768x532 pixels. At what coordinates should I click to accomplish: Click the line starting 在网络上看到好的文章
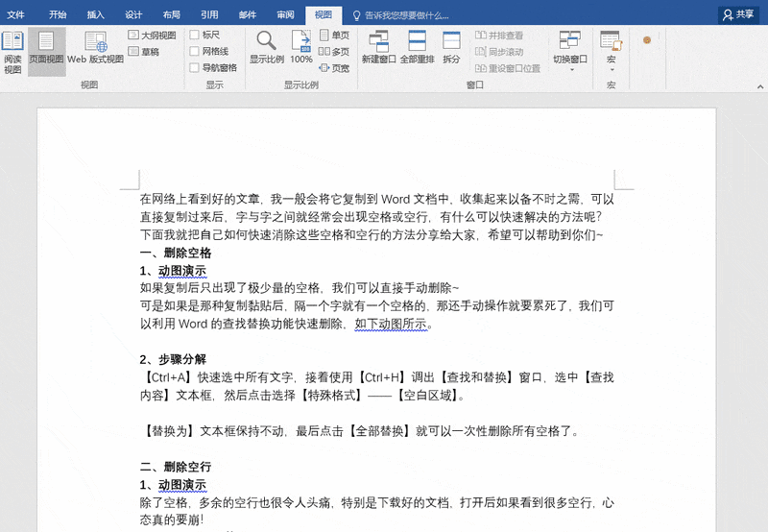point(377,199)
